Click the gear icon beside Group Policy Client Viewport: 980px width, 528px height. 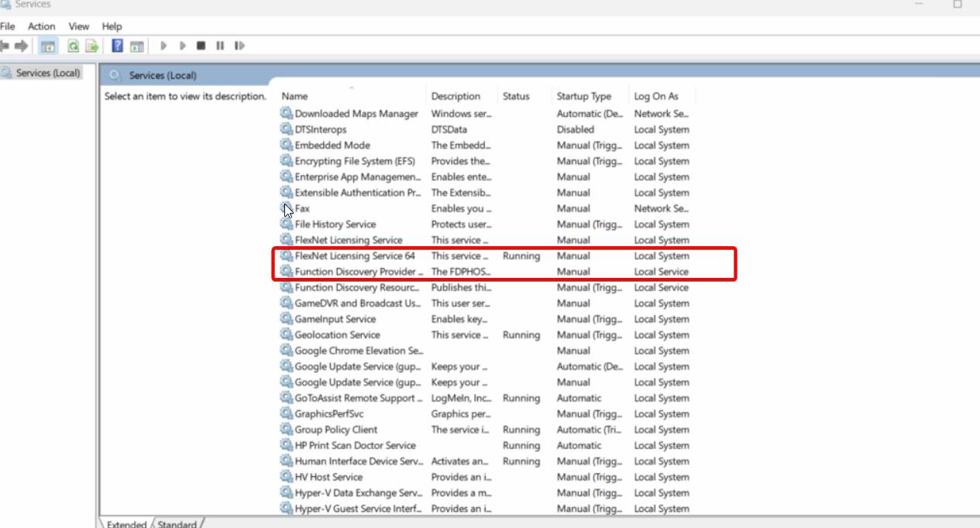[287, 430]
